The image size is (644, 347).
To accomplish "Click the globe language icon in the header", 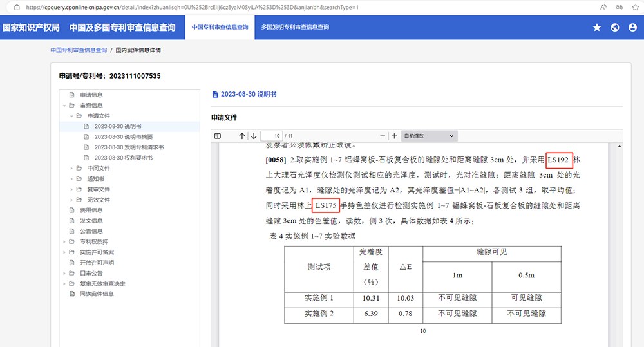I will (615, 28).
